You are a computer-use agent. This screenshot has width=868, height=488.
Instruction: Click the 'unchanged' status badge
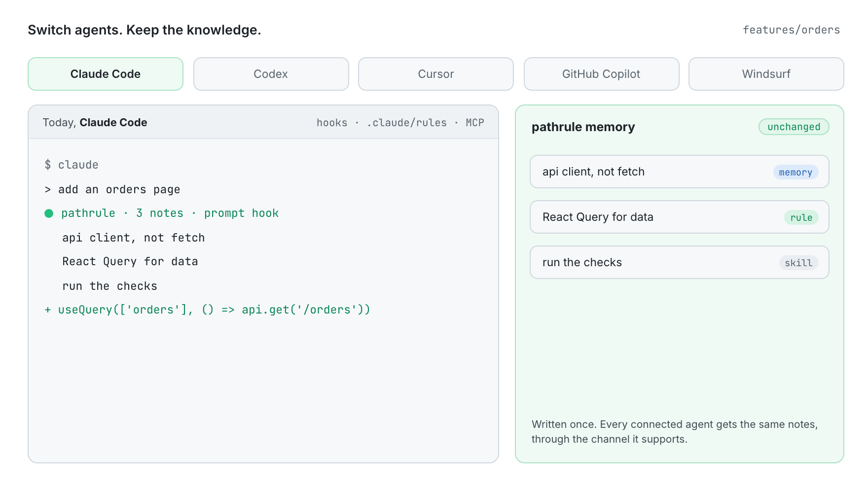(x=794, y=127)
